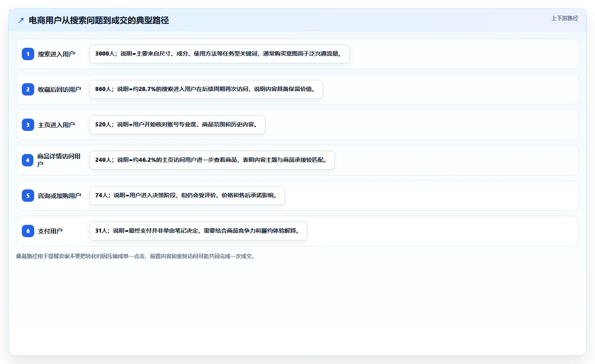The width and height of the screenshot is (595, 364).
Task: Open the 520人 description box
Action: click(177, 125)
